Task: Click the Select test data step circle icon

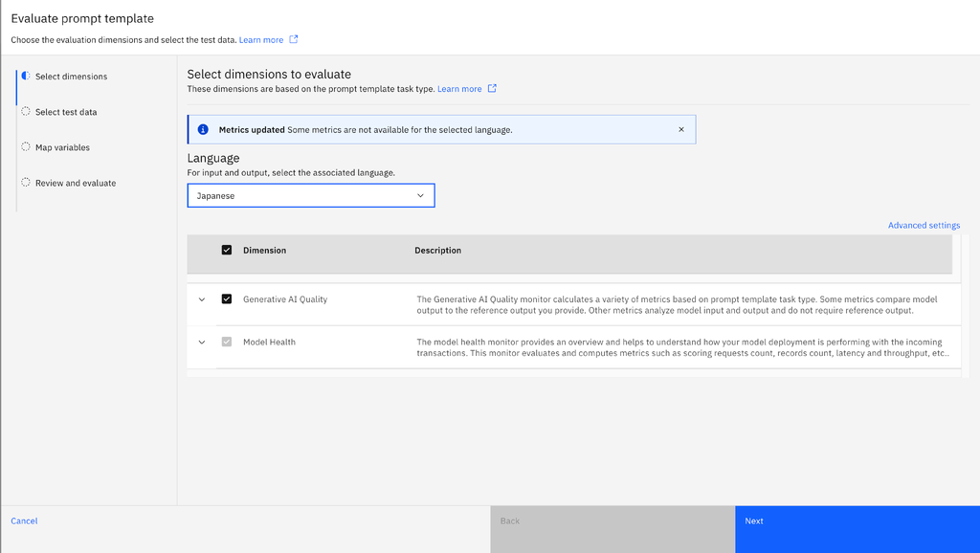Action: [x=26, y=111]
